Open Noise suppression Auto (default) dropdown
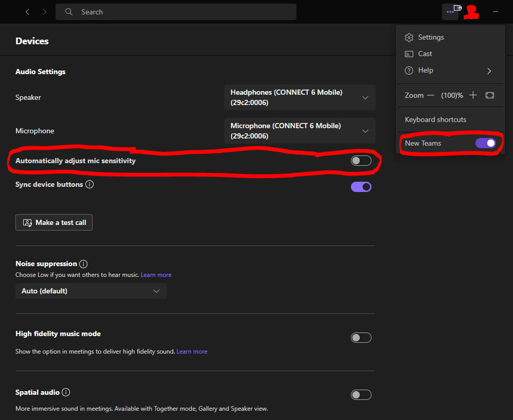 (x=91, y=291)
